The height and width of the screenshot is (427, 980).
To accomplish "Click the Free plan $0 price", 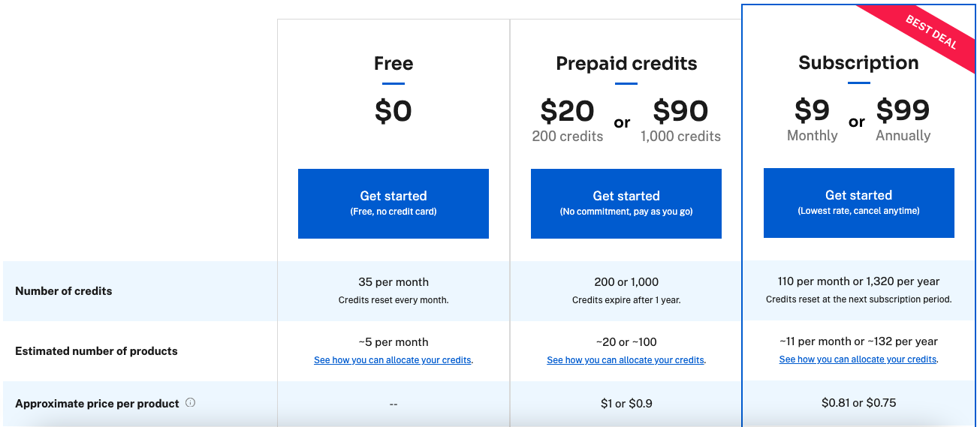I will [x=394, y=111].
